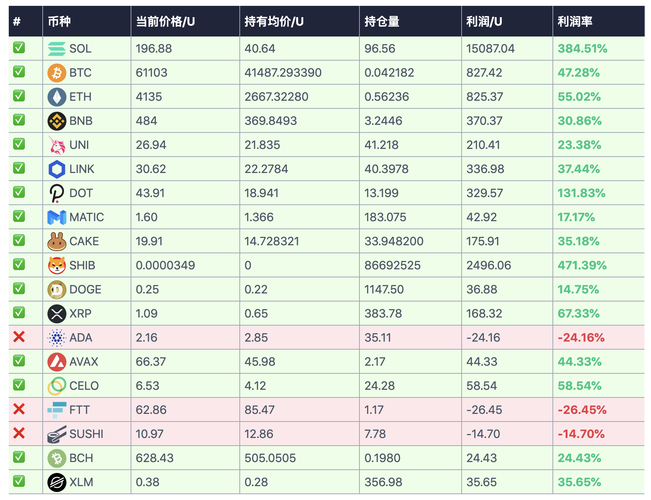Click the pink UNI unicorn icon
The width and height of the screenshot is (651, 500).
[56, 145]
